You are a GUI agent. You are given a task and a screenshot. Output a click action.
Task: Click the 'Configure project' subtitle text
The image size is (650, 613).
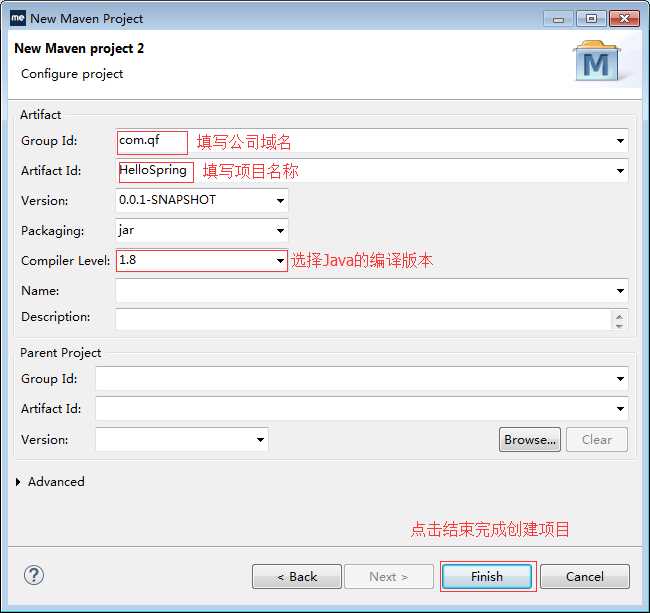point(72,74)
